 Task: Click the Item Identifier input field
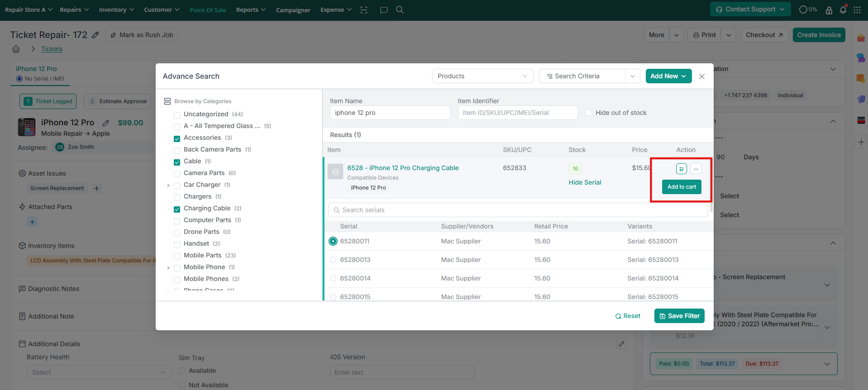point(518,113)
